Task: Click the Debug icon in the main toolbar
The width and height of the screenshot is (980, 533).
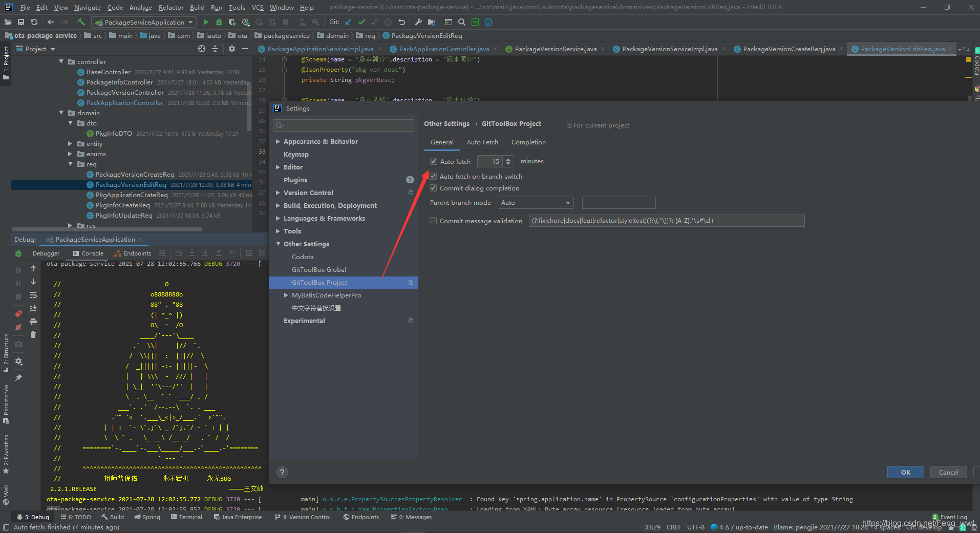Action: [x=219, y=22]
